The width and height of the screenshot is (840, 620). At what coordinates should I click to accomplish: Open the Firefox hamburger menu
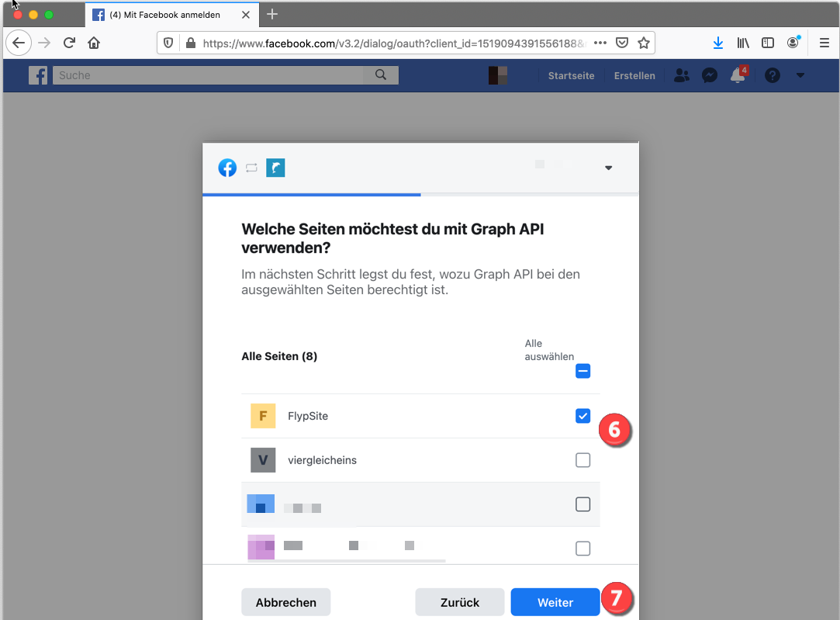[x=824, y=43]
